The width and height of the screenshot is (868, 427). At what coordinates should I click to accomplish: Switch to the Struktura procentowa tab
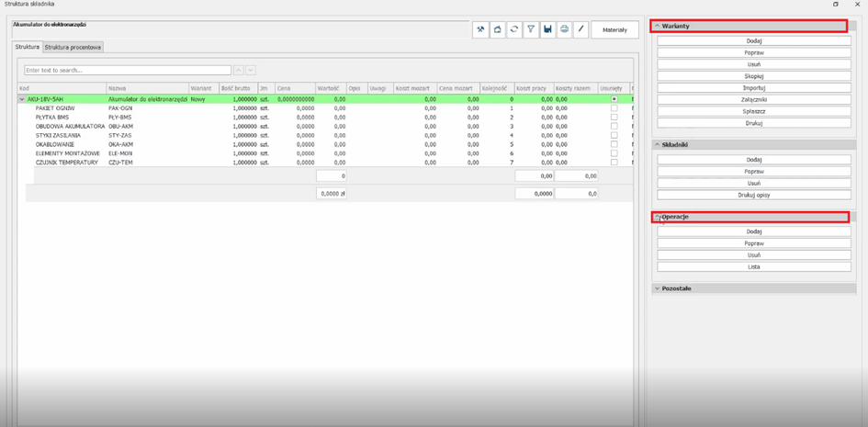(73, 47)
